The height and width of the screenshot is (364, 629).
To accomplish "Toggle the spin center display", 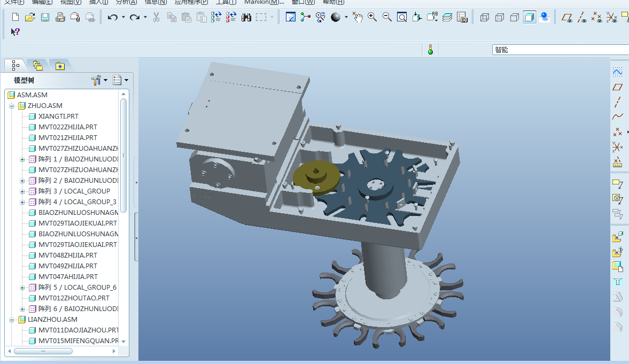I will tap(306, 17).
